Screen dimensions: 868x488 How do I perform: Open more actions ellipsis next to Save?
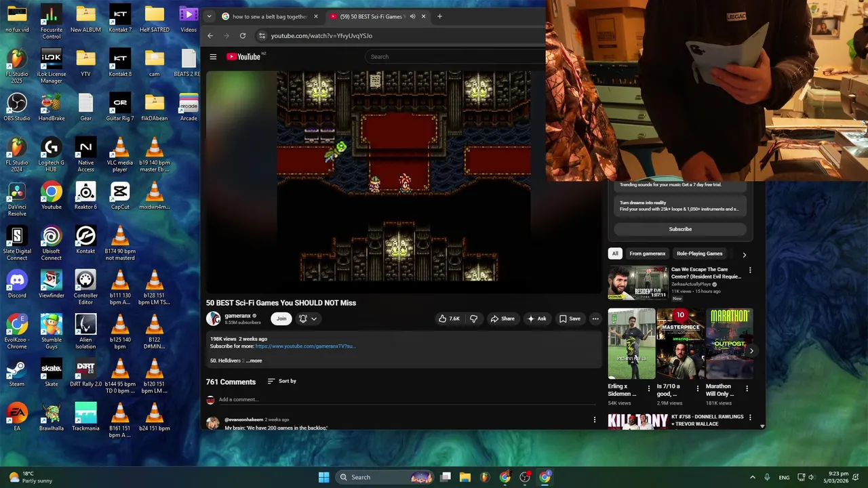tap(595, 319)
